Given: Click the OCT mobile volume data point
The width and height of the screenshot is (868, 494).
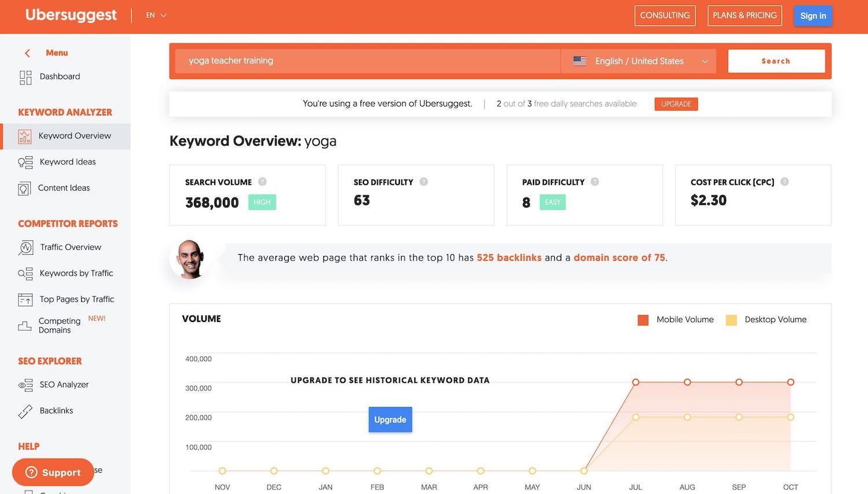Looking at the screenshot, I should [790, 382].
